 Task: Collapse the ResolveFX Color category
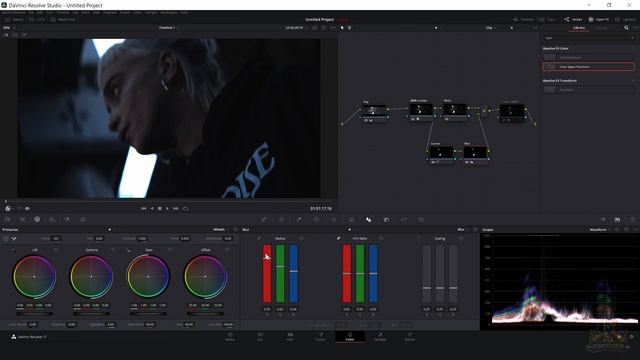pyautogui.click(x=633, y=48)
